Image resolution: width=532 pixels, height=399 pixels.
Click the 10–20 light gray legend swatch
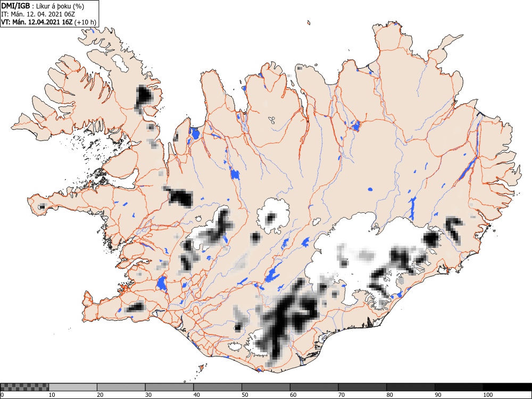click(73, 387)
